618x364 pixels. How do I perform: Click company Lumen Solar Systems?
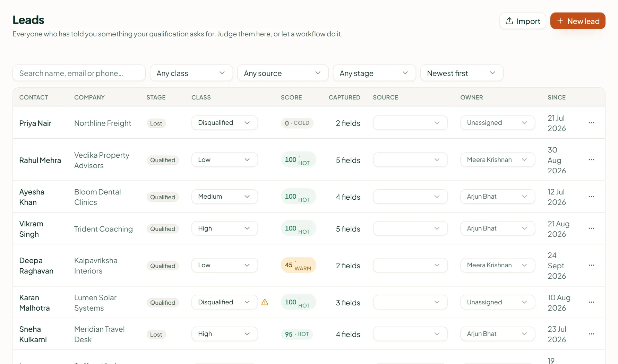(x=95, y=303)
